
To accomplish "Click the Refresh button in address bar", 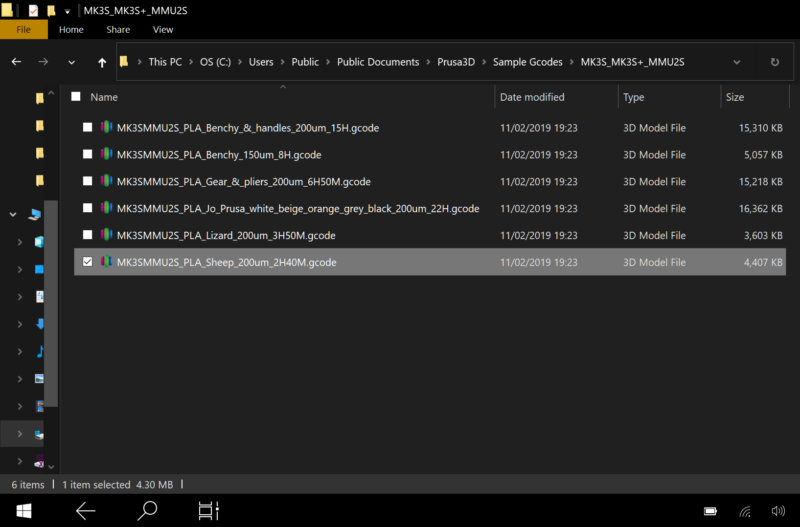I will pyautogui.click(x=774, y=62).
